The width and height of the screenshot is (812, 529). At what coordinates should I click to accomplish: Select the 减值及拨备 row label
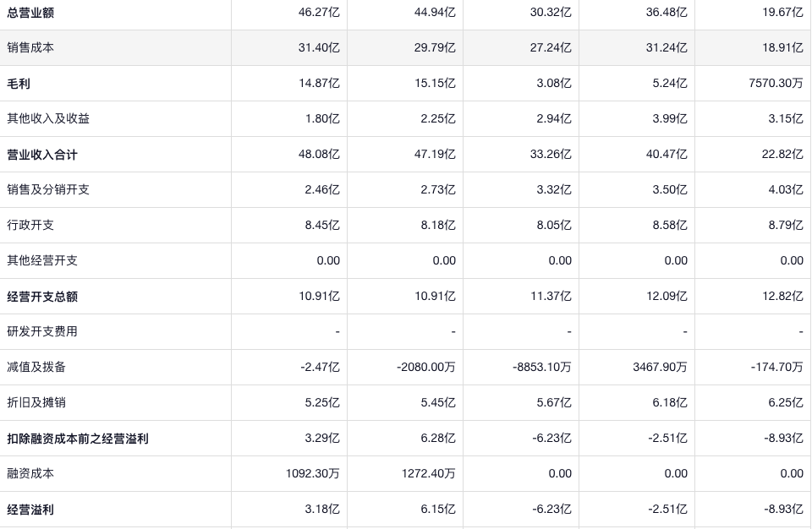click(x=36, y=368)
